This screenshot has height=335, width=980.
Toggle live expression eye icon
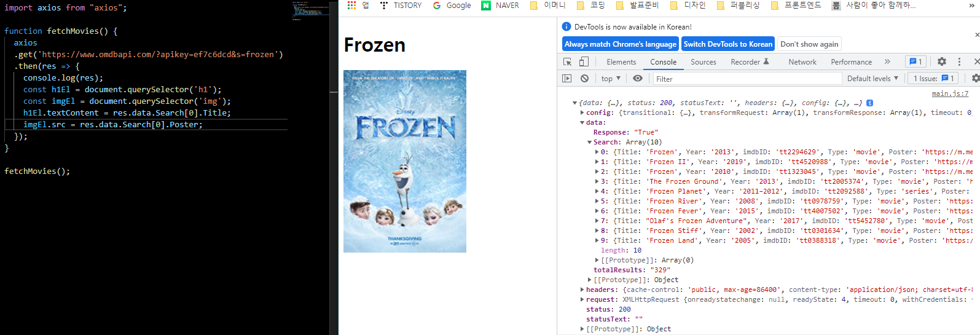pos(638,78)
